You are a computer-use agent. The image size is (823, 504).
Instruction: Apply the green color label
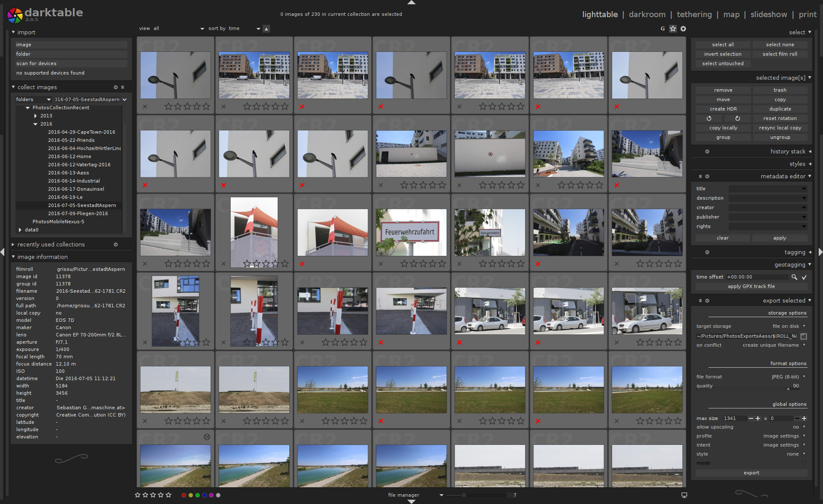tap(198, 495)
